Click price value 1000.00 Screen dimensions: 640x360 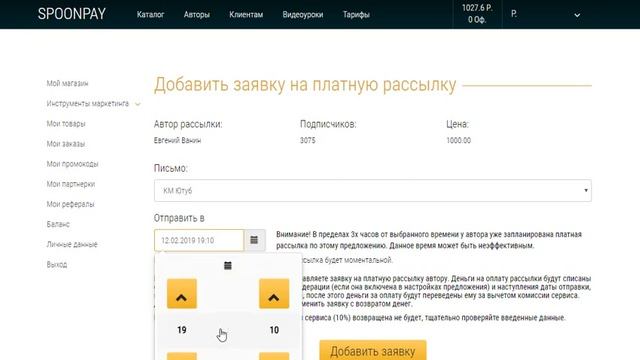[458, 140]
